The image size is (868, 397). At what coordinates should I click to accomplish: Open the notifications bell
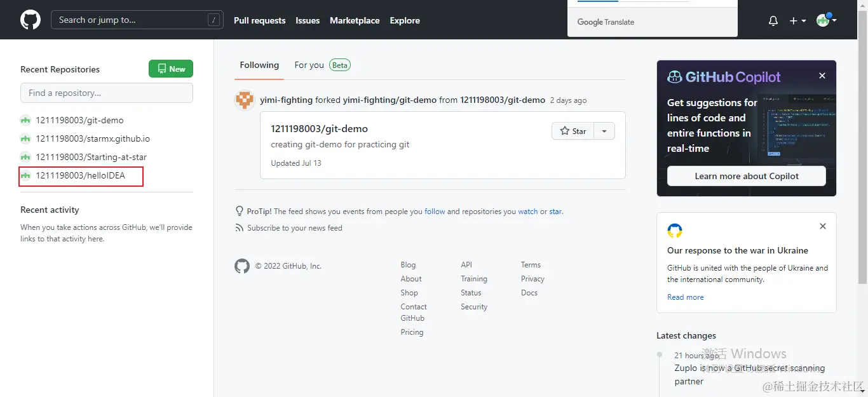(773, 21)
